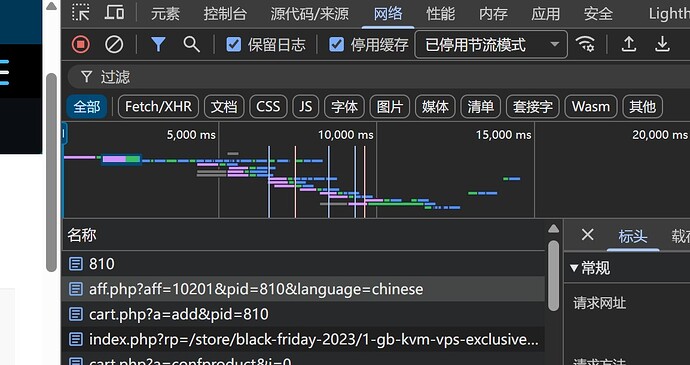Import HAR file upload icon
Screen dimensions: 690x365
tap(629, 44)
